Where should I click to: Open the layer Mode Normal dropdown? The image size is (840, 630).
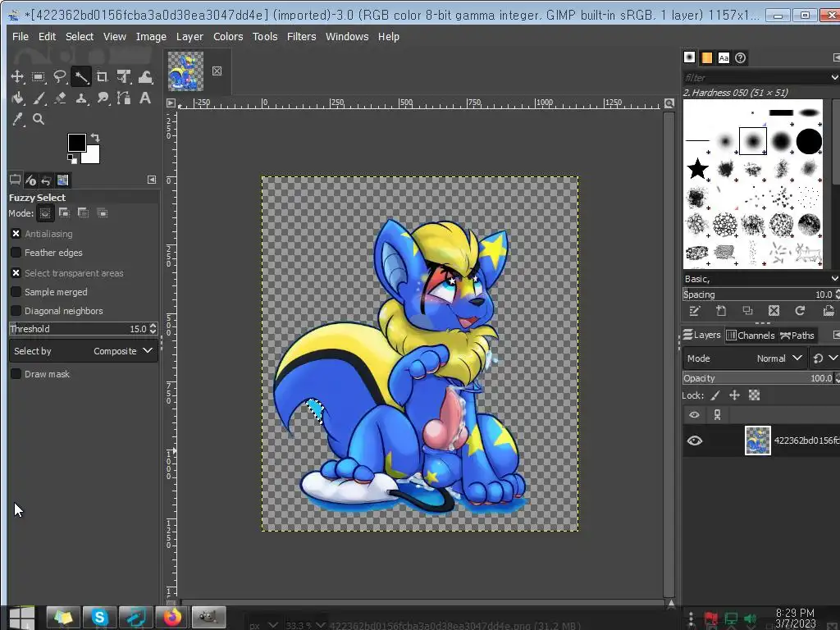744,358
